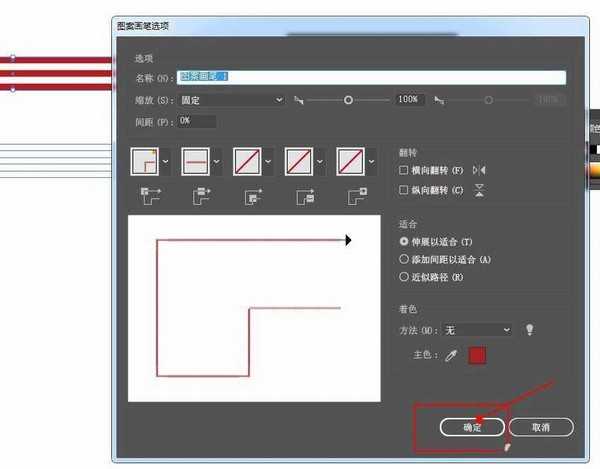Click the 名称 brush name text field
This screenshot has width=600, height=469.
371,77
